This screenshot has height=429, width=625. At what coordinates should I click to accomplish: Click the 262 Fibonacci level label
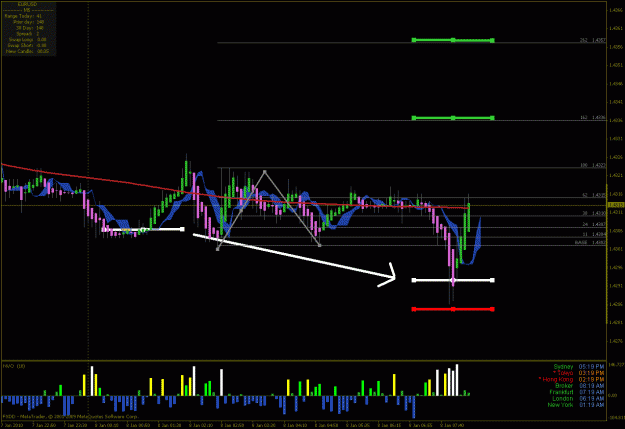point(592,40)
